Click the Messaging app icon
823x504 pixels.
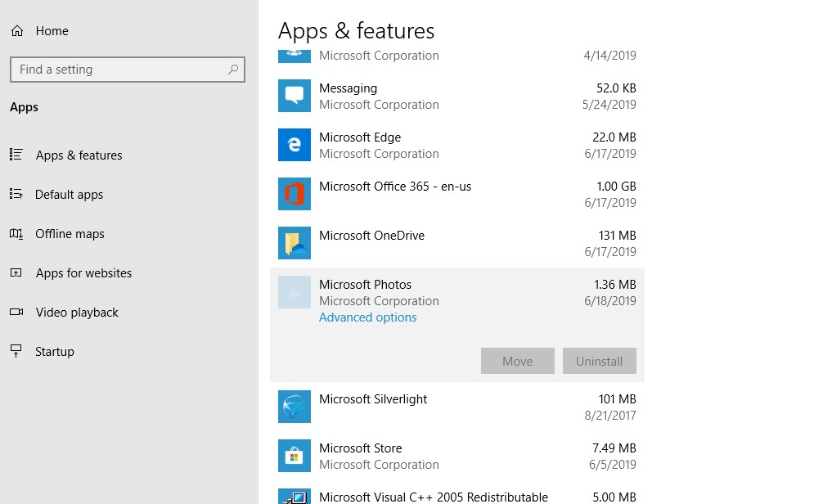tap(295, 96)
